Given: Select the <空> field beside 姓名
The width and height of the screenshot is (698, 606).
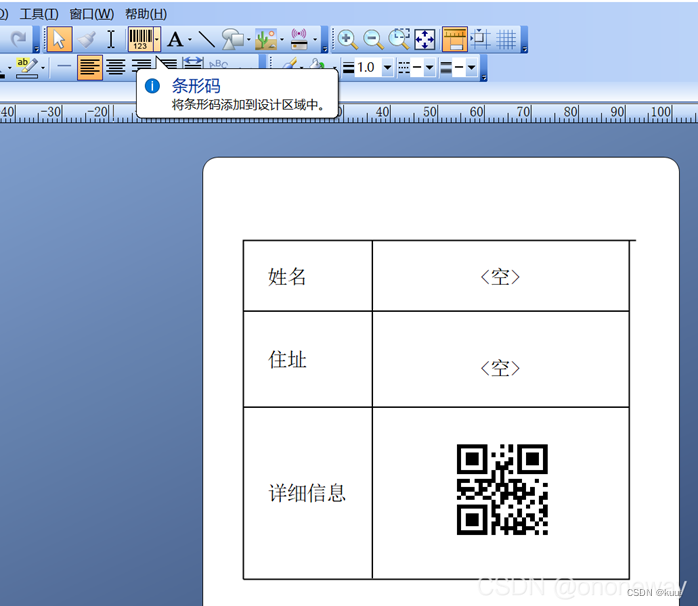Looking at the screenshot, I should click(x=500, y=277).
